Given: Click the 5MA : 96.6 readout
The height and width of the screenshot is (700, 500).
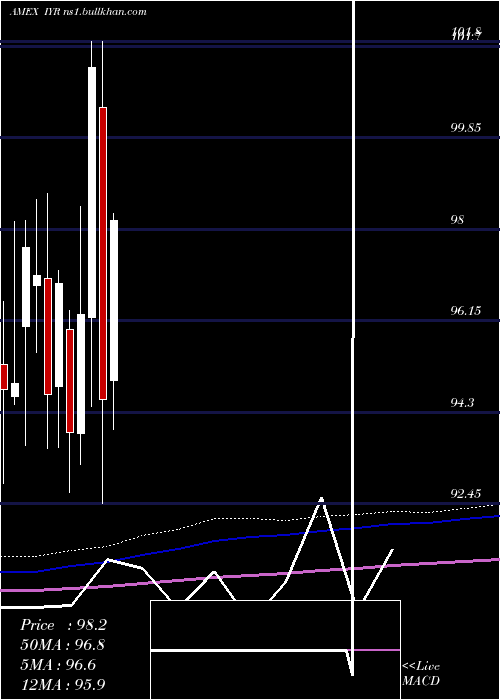Looking at the screenshot, I should tap(58, 665).
